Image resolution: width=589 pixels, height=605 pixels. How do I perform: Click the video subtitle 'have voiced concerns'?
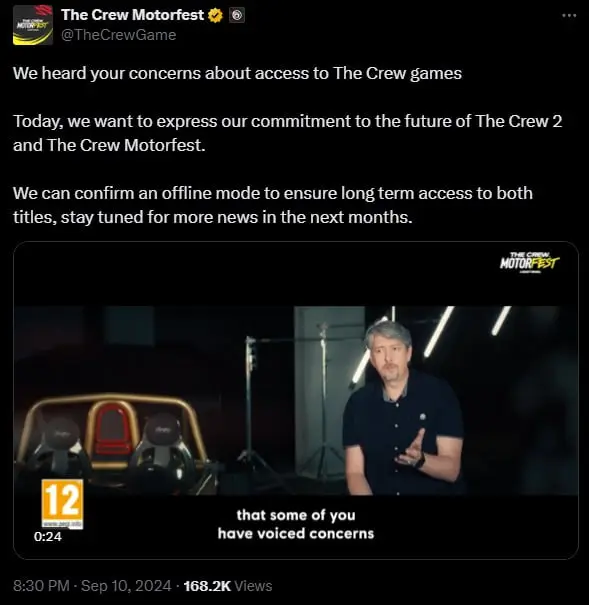click(296, 534)
